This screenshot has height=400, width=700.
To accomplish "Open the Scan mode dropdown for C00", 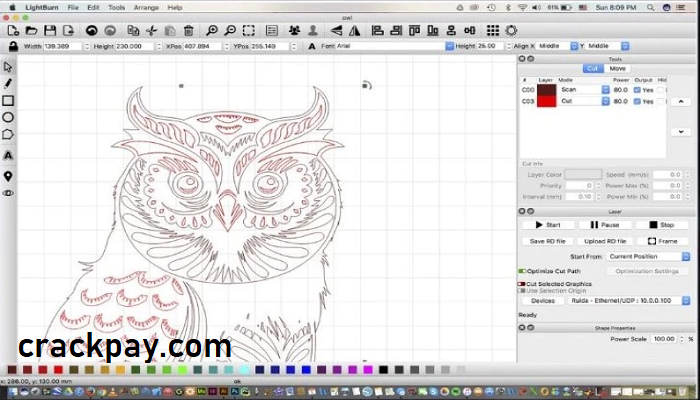I will pos(584,90).
